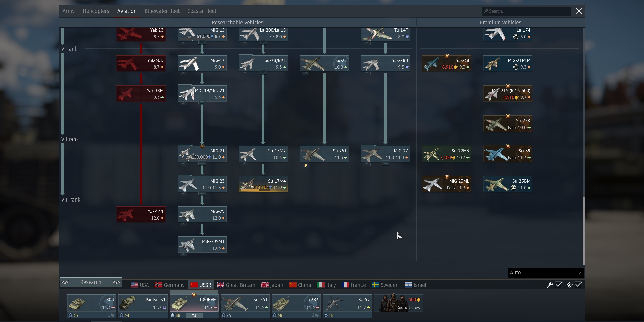The width and height of the screenshot is (644, 322).
Task: Pick the premium Su-22M3 aircraft
Action: click(447, 154)
